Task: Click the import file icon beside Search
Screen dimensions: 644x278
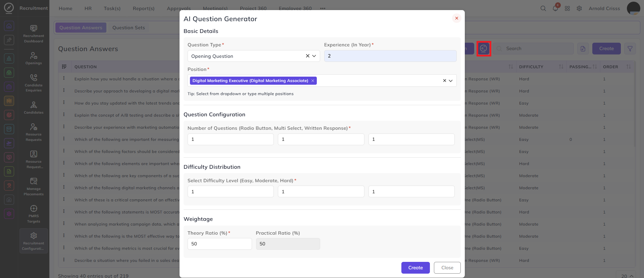Action: [583, 49]
